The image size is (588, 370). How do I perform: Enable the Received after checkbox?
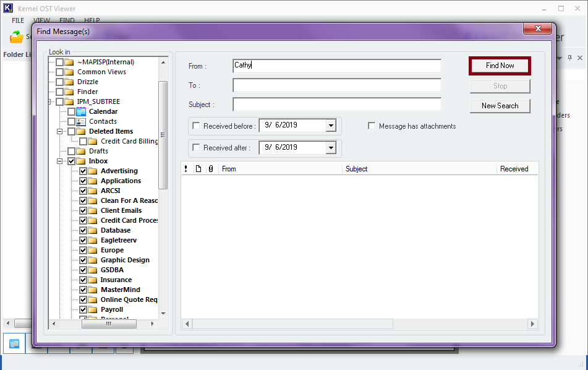tap(196, 147)
